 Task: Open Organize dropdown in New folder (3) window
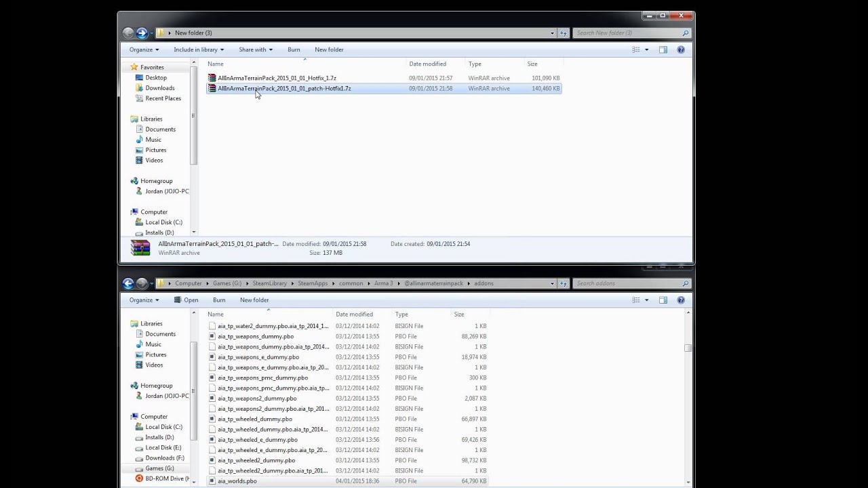(x=144, y=49)
